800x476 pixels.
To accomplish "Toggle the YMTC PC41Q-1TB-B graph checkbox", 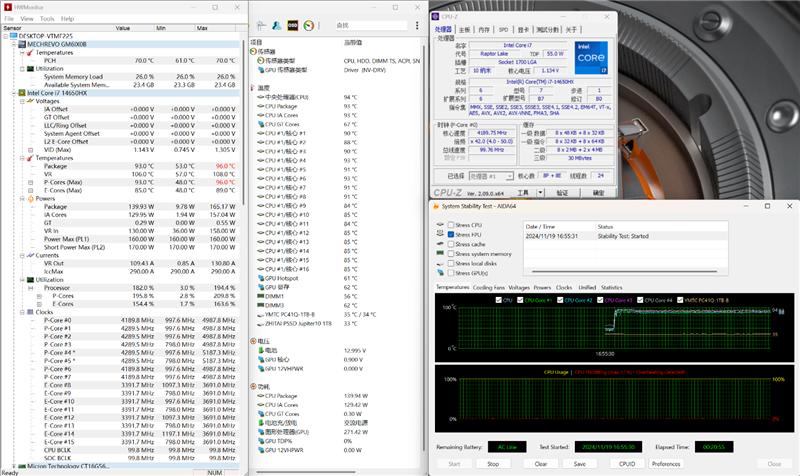I will [680, 300].
